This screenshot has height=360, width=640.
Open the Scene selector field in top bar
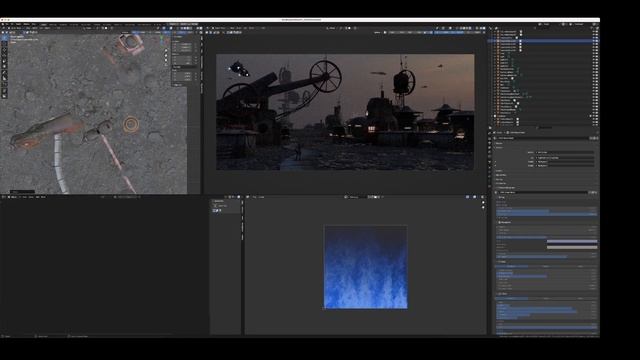[549, 24]
